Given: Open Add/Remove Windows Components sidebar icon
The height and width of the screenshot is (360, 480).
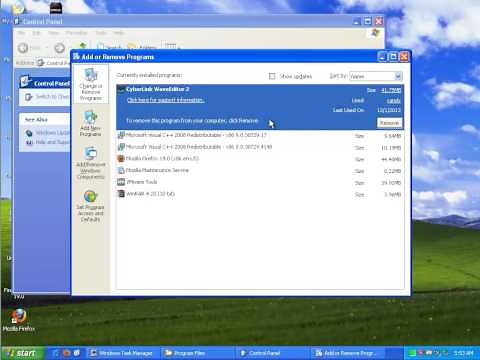Looking at the screenshot, I should 90,163.
